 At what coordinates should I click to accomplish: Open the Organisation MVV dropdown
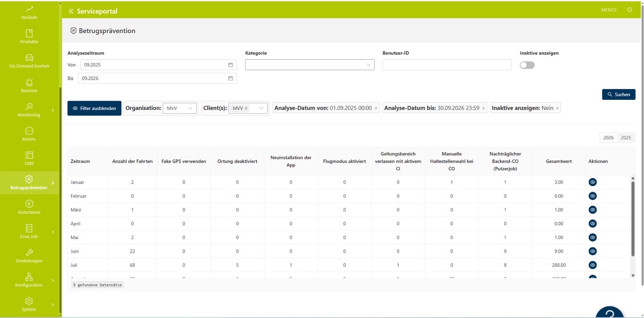[180, 108]
